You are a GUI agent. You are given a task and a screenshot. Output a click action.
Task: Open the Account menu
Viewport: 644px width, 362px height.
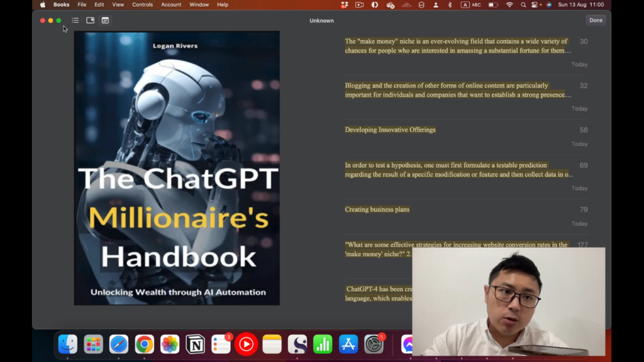coord(171,4)
